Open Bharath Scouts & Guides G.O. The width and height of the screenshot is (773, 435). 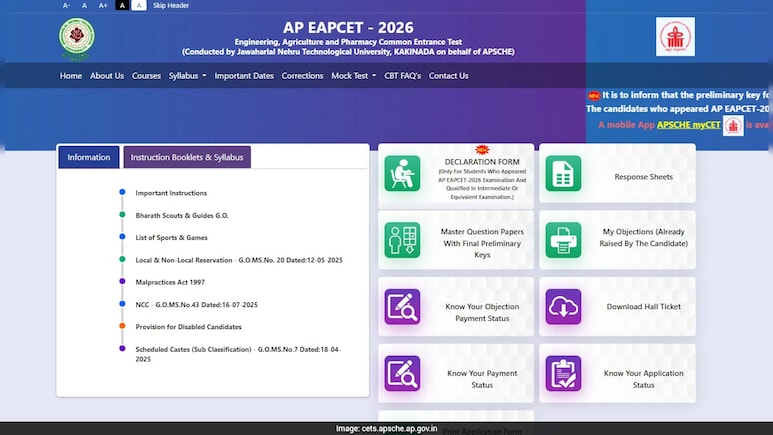click(x=182, y=215)
